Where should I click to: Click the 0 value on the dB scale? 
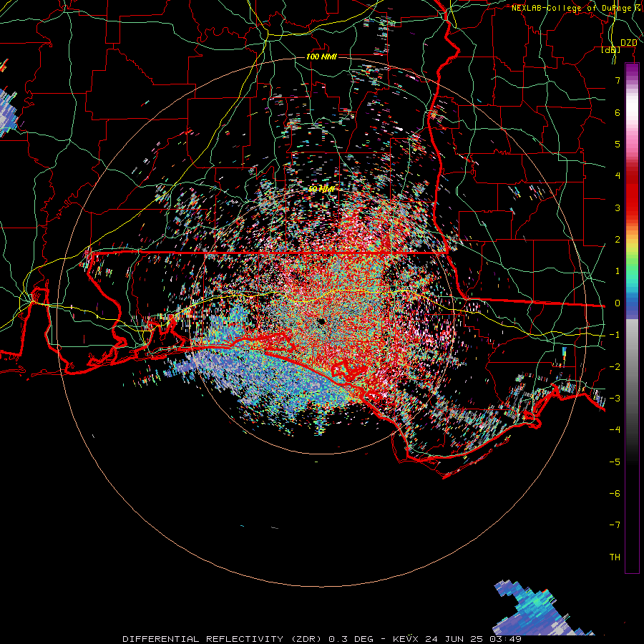618,303
